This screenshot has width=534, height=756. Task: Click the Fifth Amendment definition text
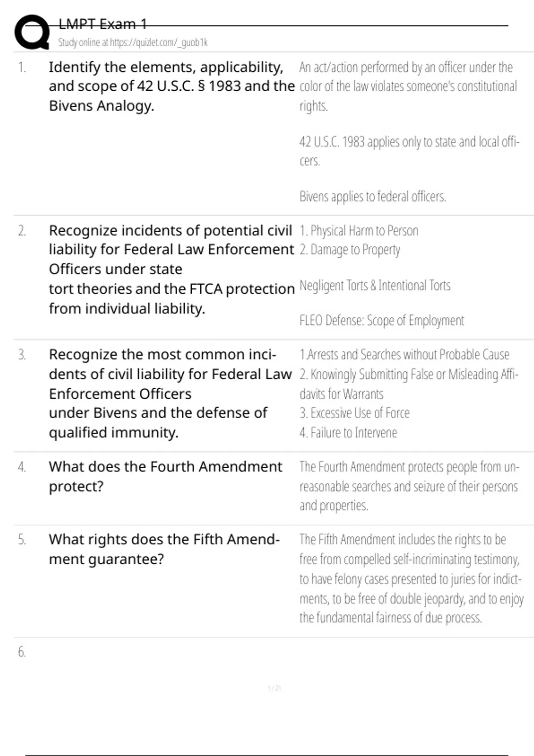point(411,579)
